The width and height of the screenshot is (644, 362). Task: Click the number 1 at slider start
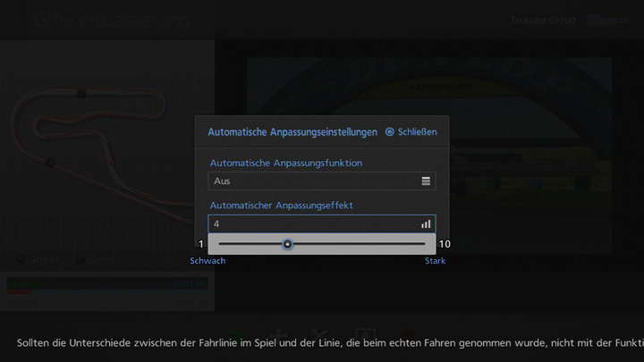click(x=201, y=244)
